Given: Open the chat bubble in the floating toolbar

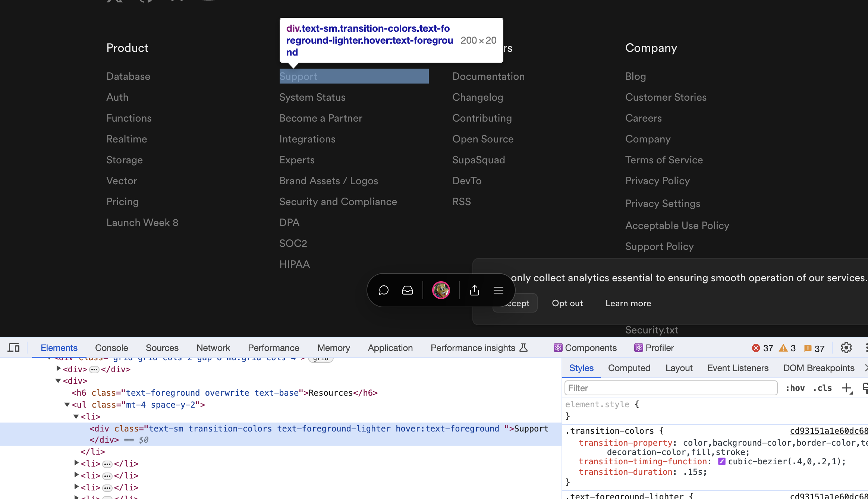Looking at the screenshot, I should [x=383, y=290].
